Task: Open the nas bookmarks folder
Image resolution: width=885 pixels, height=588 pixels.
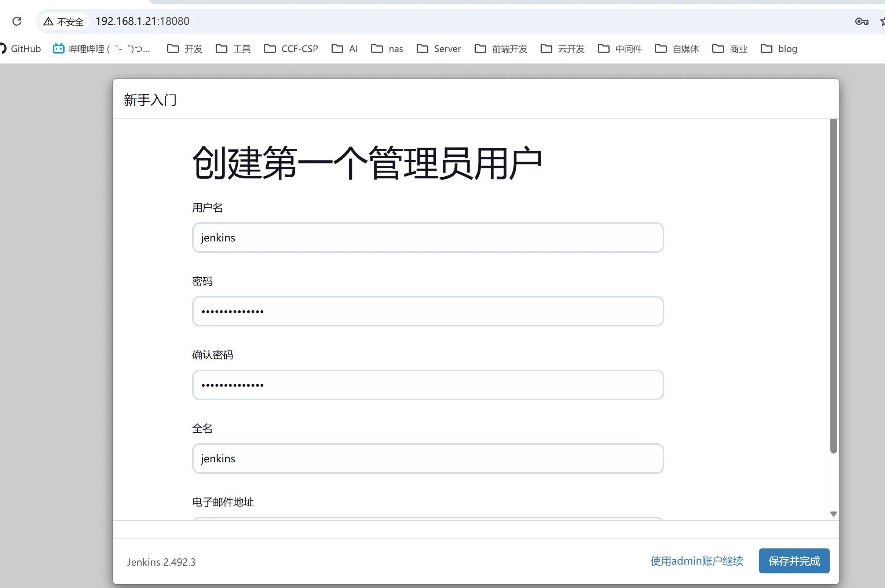Action: (x=387, y=49)
